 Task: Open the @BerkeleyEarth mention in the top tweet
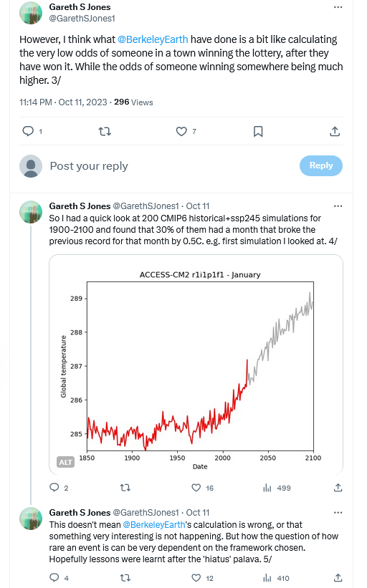pyautogui.click(x=153, y=39)
